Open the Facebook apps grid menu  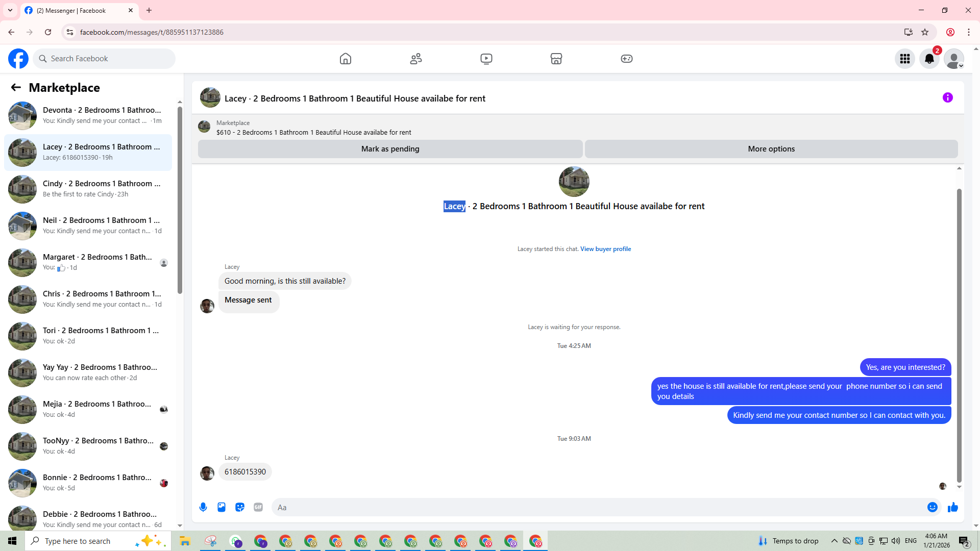click(905, 59)
